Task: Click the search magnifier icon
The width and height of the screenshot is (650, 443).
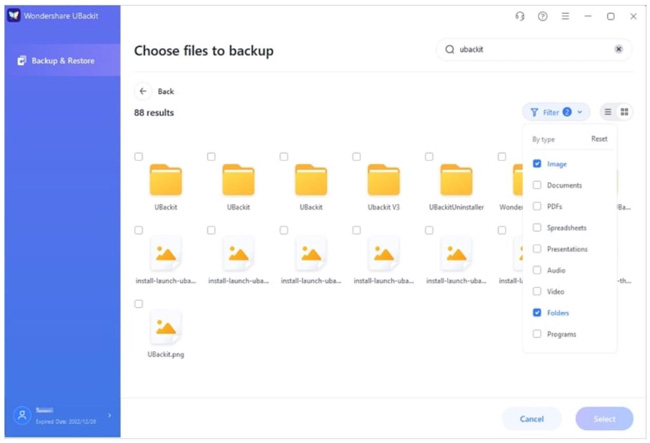Action: pyautogui.click(x=450, y=49)
